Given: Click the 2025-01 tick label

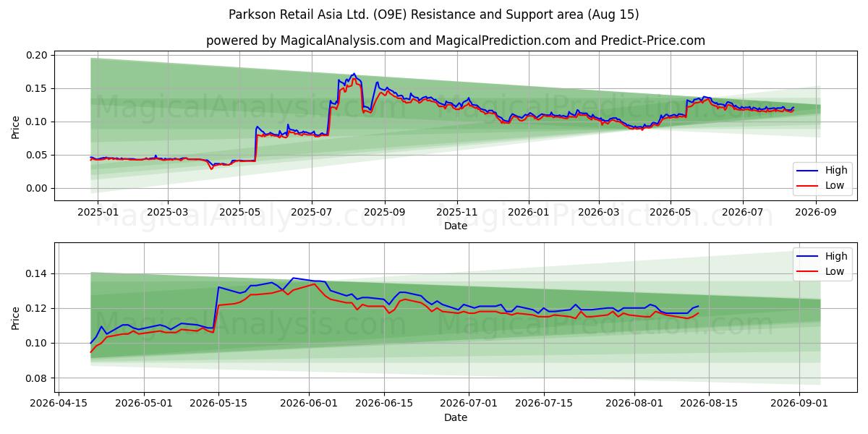Looking at the screenshot, I should (x=97, y=212).
